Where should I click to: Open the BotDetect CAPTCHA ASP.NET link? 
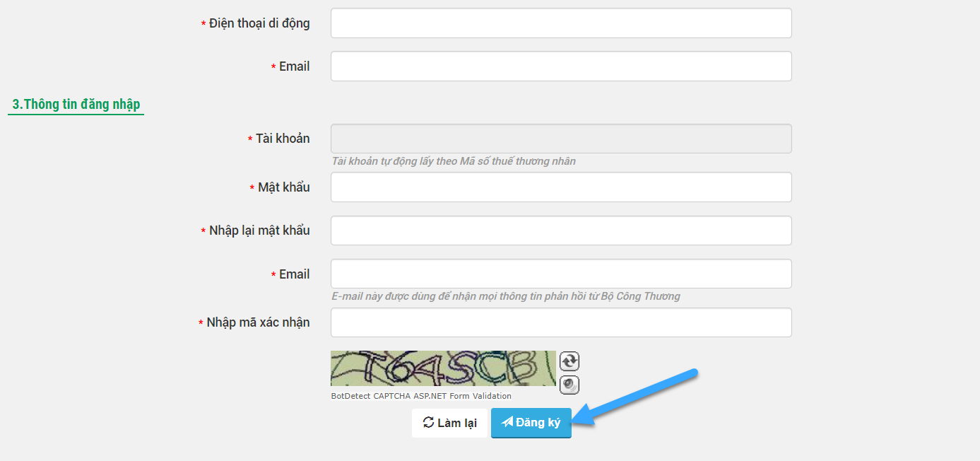click(x=421, y=396)
